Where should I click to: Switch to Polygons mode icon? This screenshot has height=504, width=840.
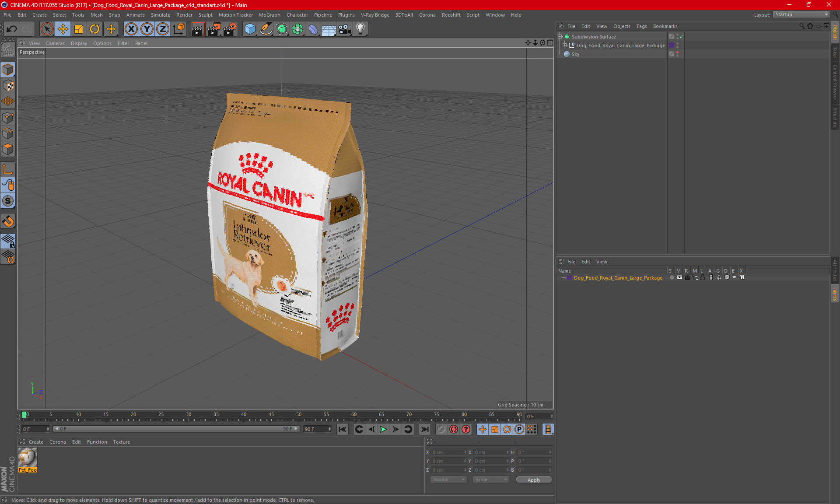pos(8,149)
